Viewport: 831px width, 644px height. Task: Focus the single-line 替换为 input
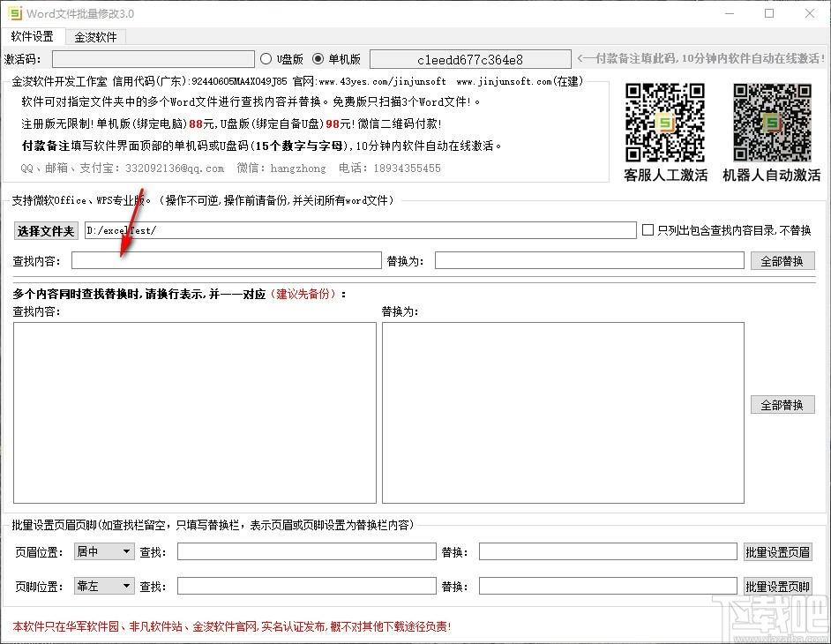click(589, 260)
